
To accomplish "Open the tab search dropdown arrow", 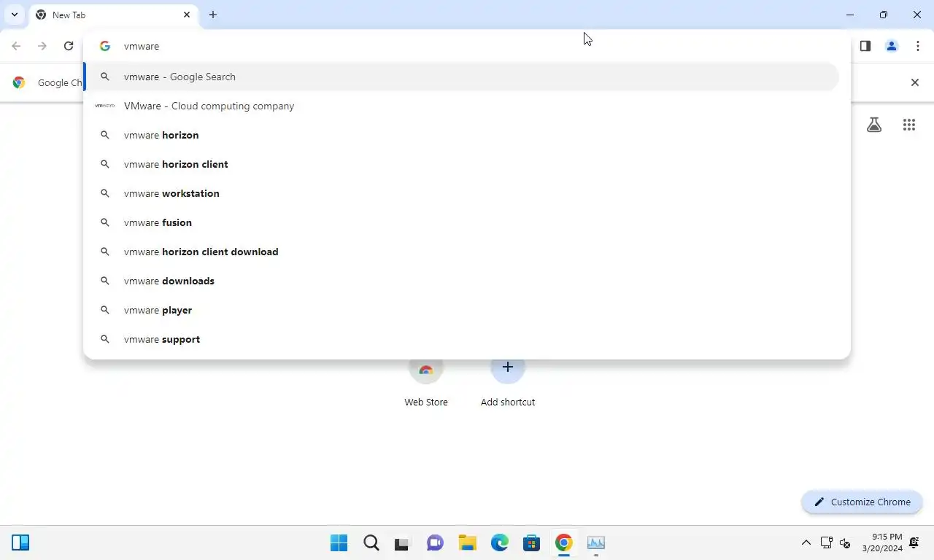I will 15,15.
